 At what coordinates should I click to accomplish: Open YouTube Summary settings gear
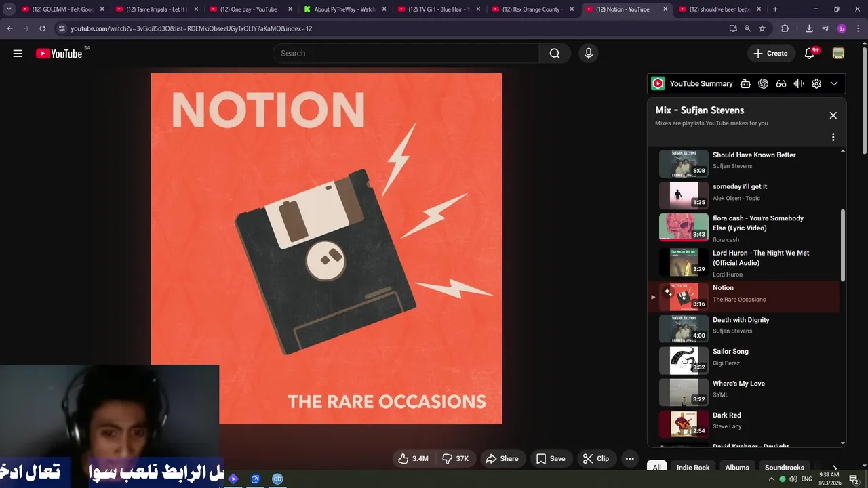816,83
